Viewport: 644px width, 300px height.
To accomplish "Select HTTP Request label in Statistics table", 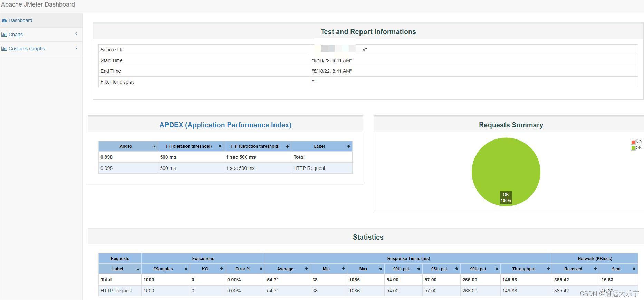I will [x=116, y=291].
